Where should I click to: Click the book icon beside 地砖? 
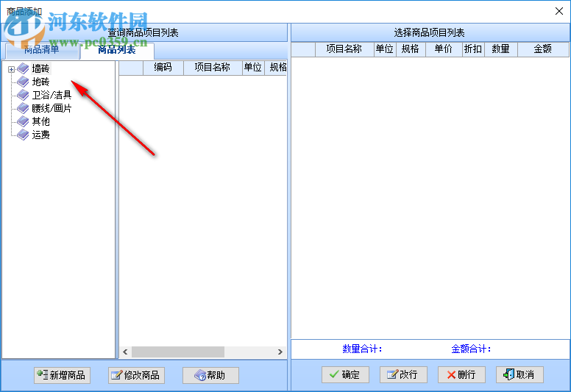(23, 82)
